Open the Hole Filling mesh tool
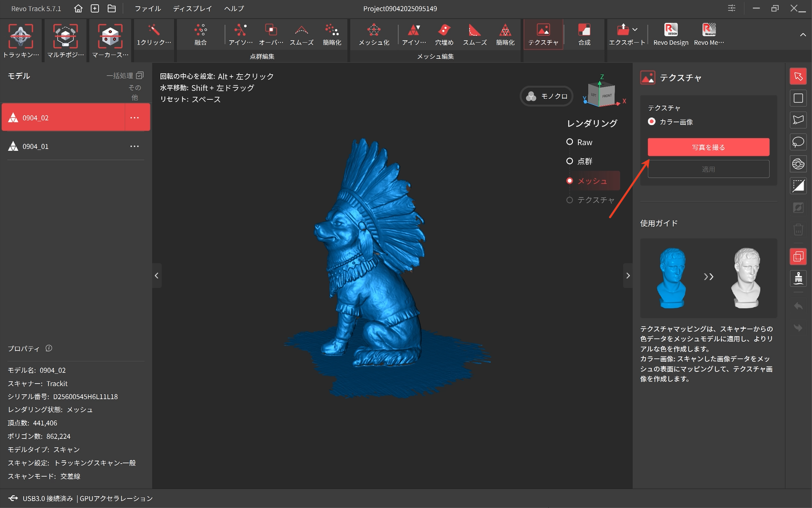The height and width of the screenshot is (508, 812). (444, 34)
